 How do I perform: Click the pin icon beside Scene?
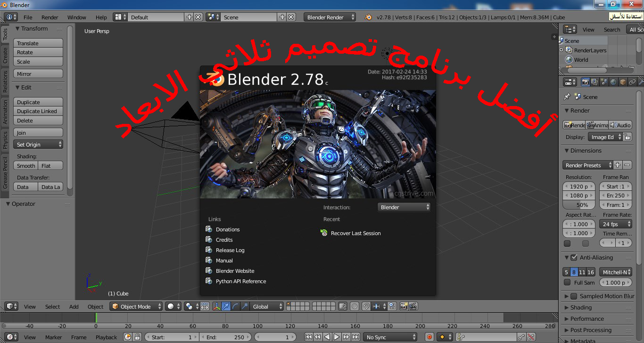(567, 97)
